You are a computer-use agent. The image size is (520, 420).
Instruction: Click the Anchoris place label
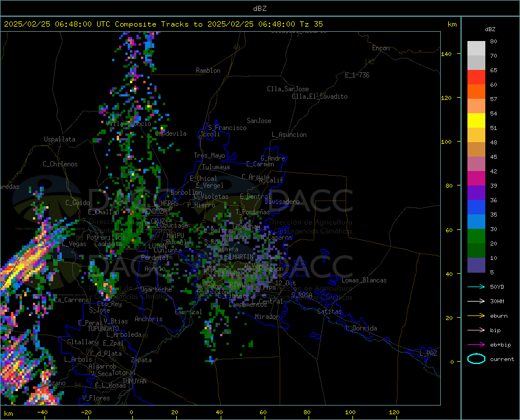click(148, 319)
